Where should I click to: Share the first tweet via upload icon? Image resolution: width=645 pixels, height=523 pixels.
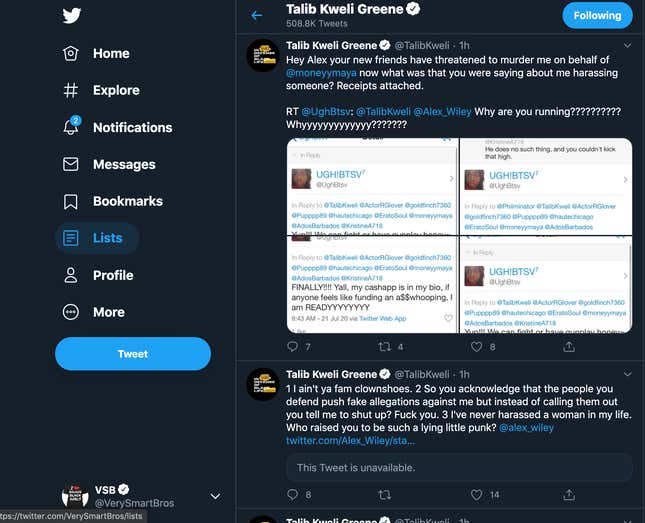[569, 346]
